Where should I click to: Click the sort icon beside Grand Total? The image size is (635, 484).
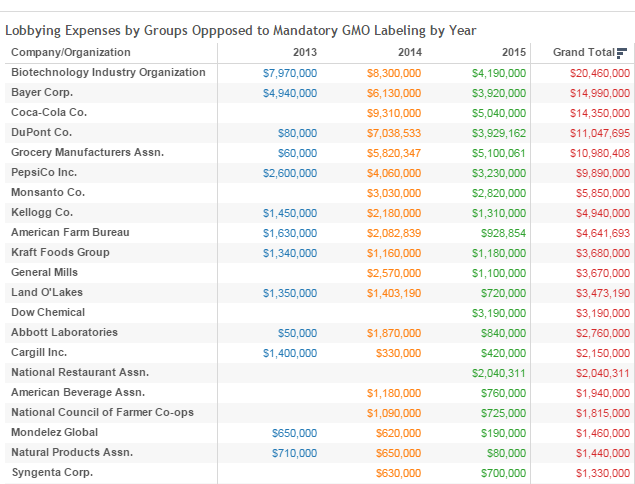tap(622, 52)
